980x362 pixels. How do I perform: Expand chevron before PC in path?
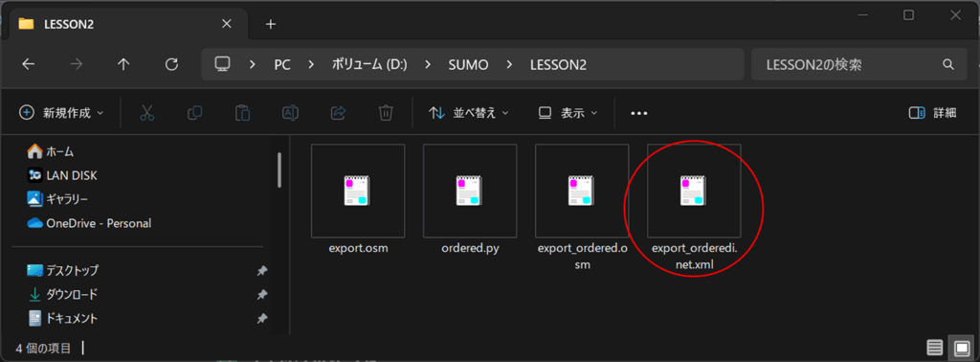tap(253, 64)
